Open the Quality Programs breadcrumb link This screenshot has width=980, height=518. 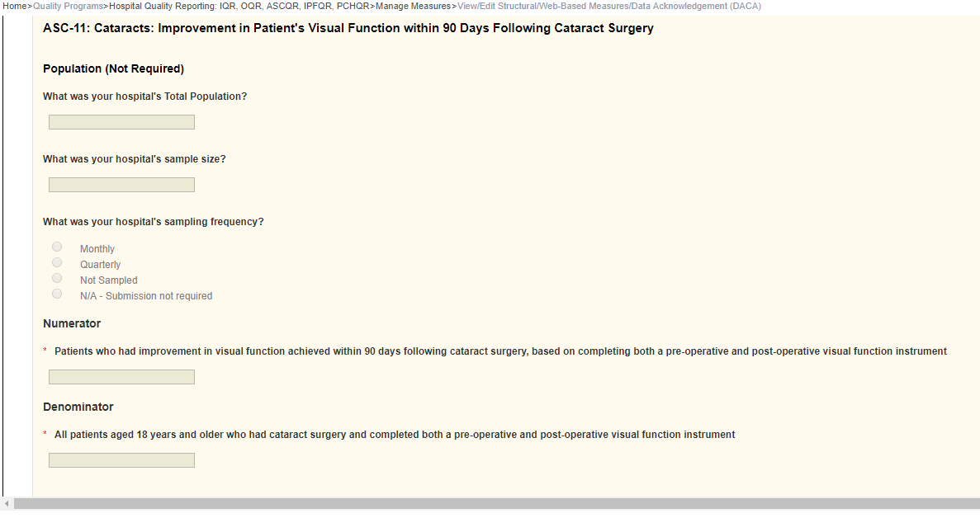point(68,6)
